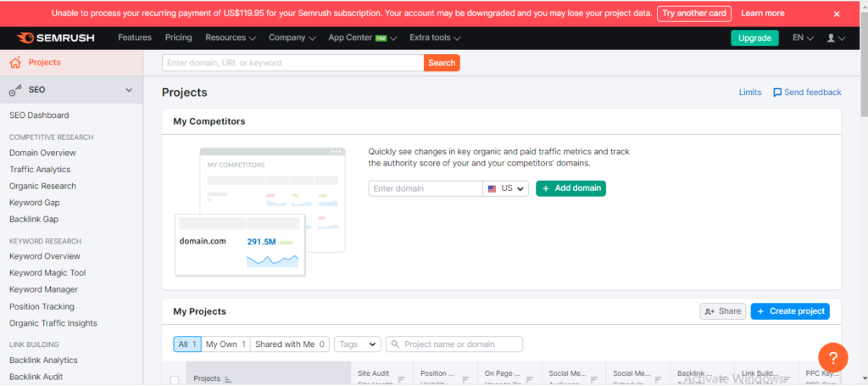Image resolution: width=868 pixels, height=386 pixels.
Task: Select the Projects home item in sidebar
Action: point(71,63)
